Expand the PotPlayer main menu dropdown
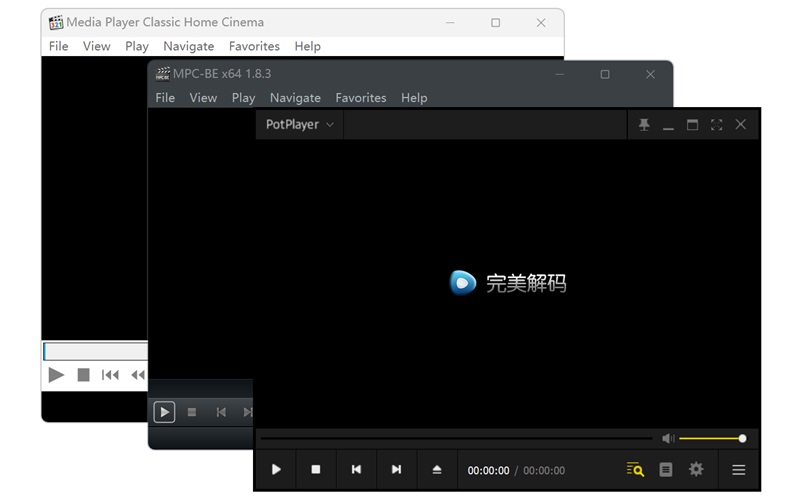This screenshot has width=800, height=499. pos(300,125)
